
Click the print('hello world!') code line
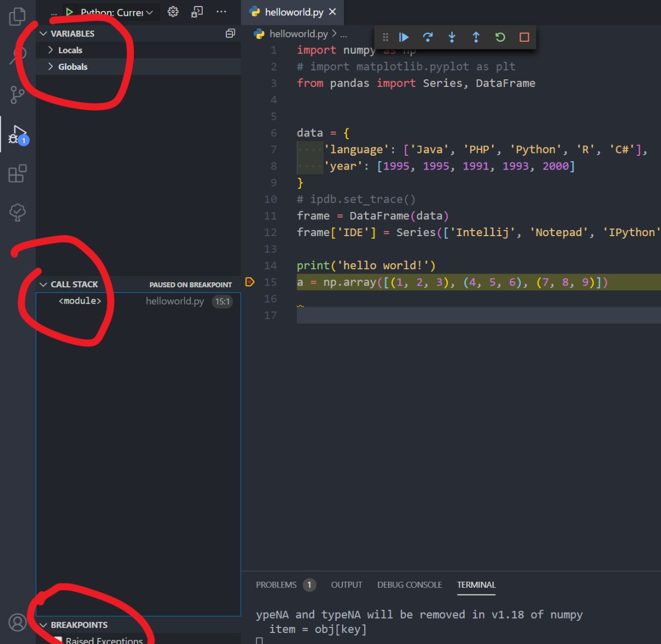pyautogui.click(x=366, y=265)
